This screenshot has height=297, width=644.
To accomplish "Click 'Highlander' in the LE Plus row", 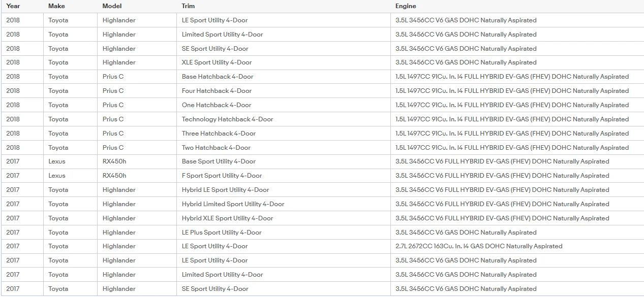I will tap(119, 233).
